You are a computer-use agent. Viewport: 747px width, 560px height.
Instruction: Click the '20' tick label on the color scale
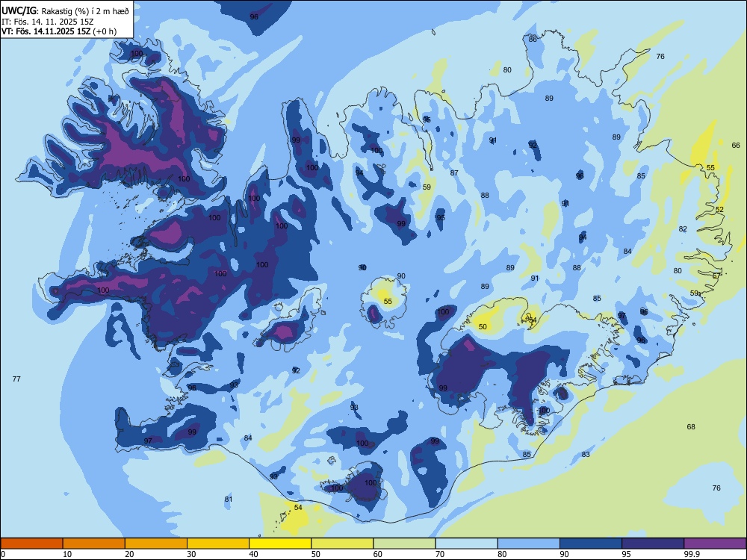coord(129,554)
